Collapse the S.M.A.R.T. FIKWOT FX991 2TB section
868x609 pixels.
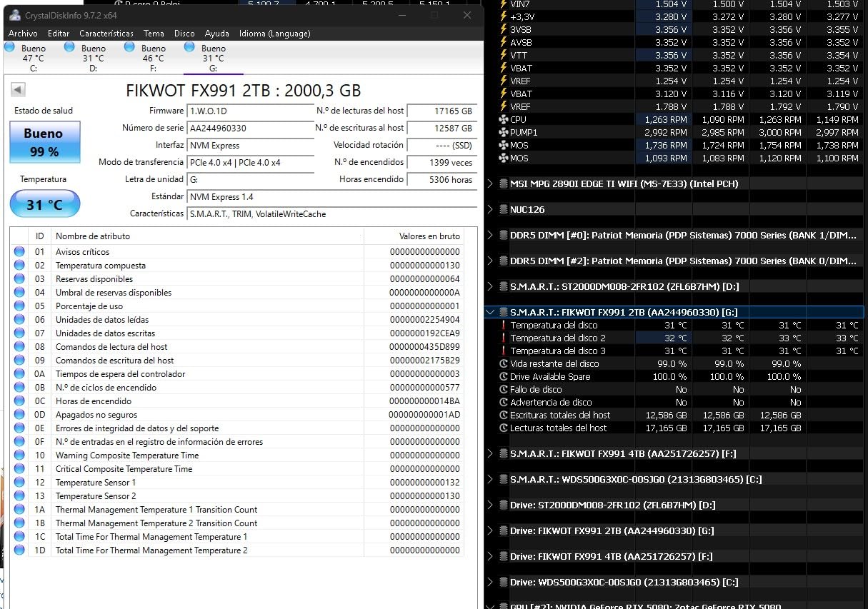[490, 312]
